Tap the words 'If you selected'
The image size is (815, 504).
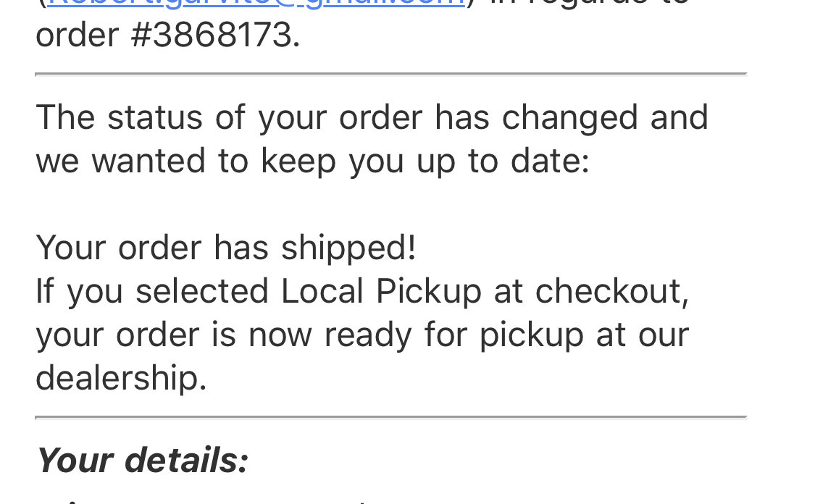coord(152,292)
